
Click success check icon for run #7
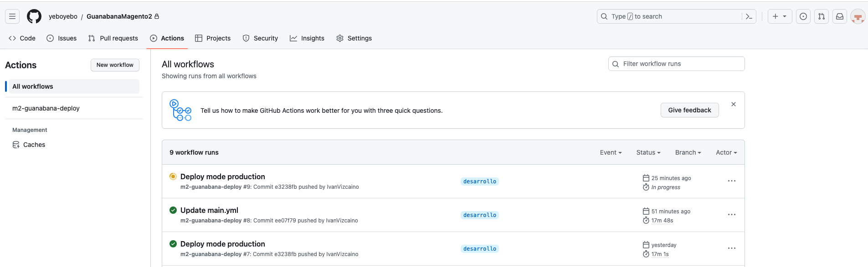click(x=173, y=244)
